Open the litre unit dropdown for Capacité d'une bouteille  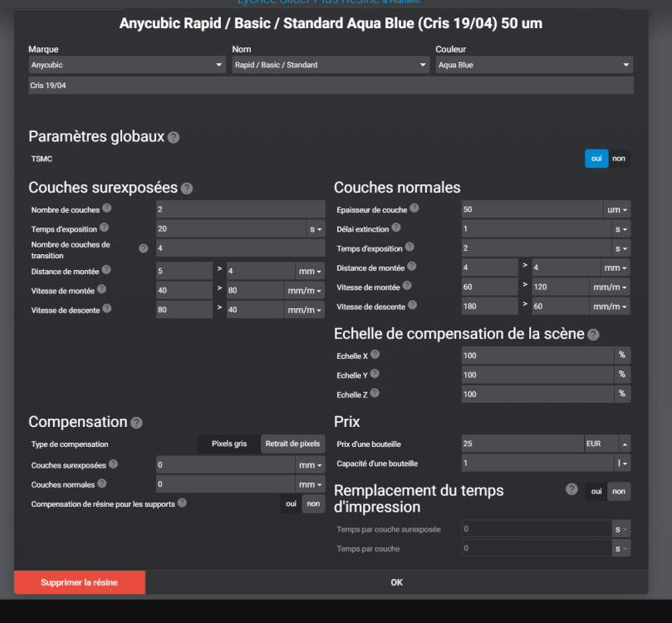pos(622,464)
